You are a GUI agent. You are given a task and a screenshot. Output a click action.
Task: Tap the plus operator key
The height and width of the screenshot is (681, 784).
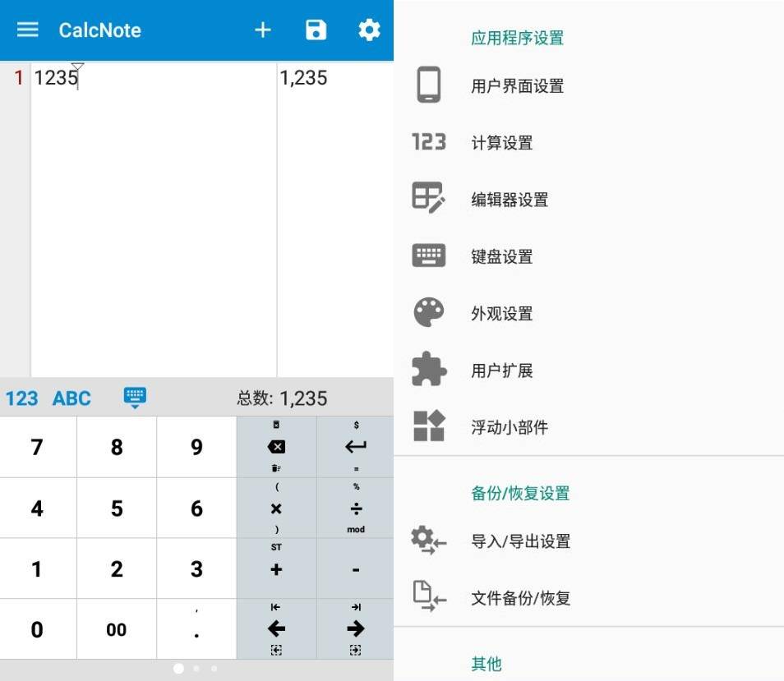[276, 569]
